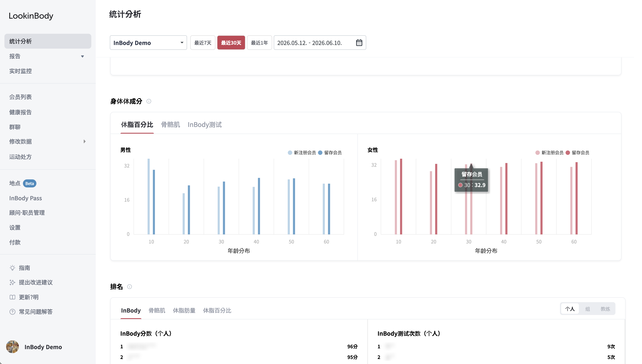Screen dimensions: 642x364
Task: Click the InBody Demo profile avatar
Action: 12,347
